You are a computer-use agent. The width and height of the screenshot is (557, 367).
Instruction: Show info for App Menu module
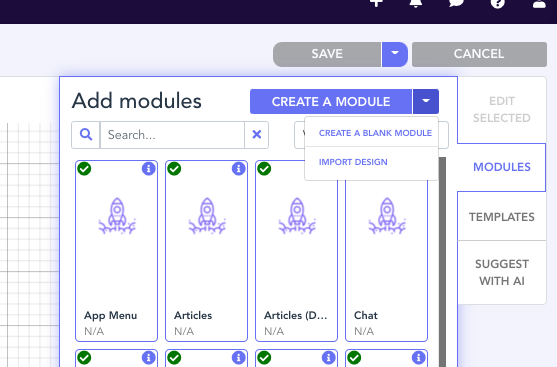click(148, 168)
